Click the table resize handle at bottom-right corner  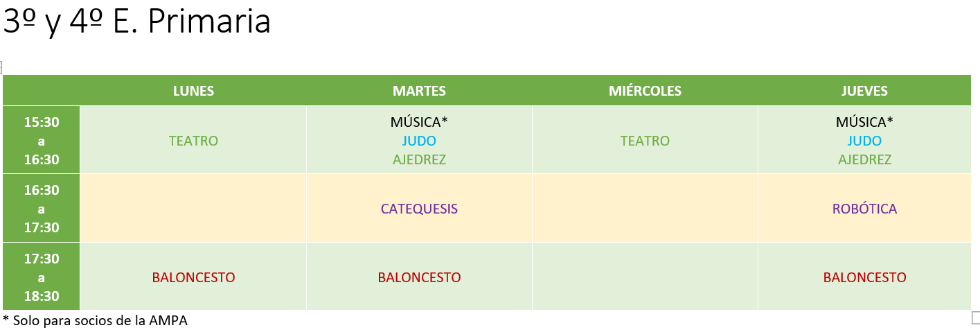(976, 314)
